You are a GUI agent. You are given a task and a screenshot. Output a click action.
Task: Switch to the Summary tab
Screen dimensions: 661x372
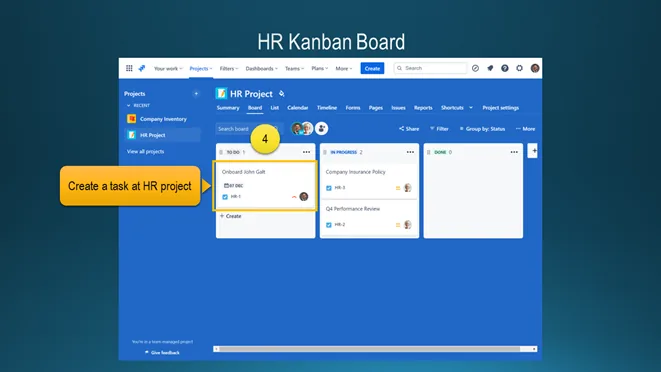pos(228,108)
